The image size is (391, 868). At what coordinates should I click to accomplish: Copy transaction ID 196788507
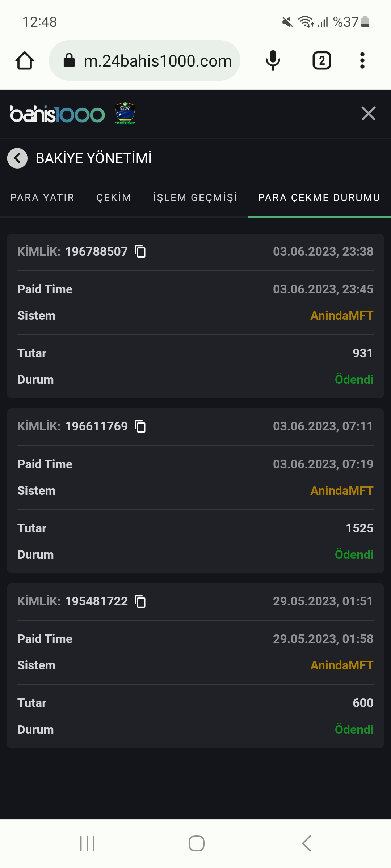[x=140, y=251]
